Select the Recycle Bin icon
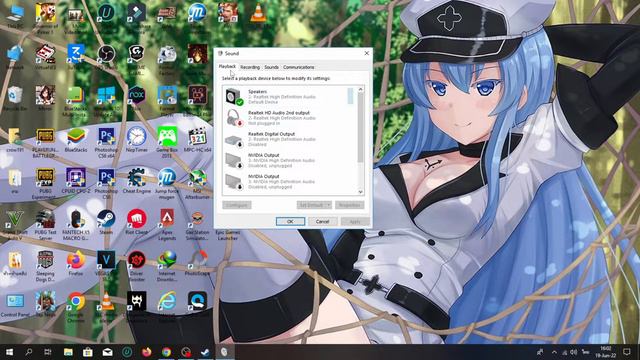This screenshot has height=360, width=640. 15,98
